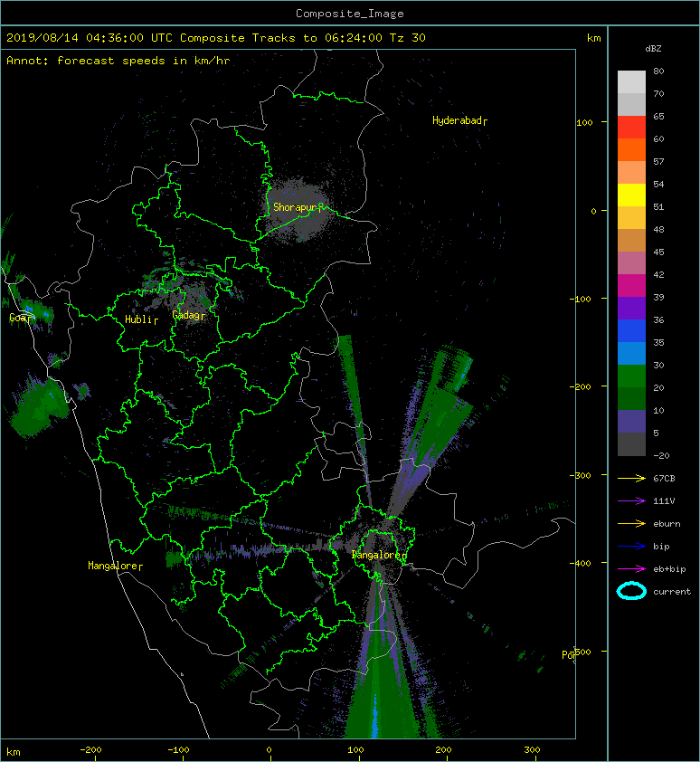The height and width of the screenshot is (762, 700).
Task: Click the 100 tick on the vertical km axis
Action: coord(584,122)
